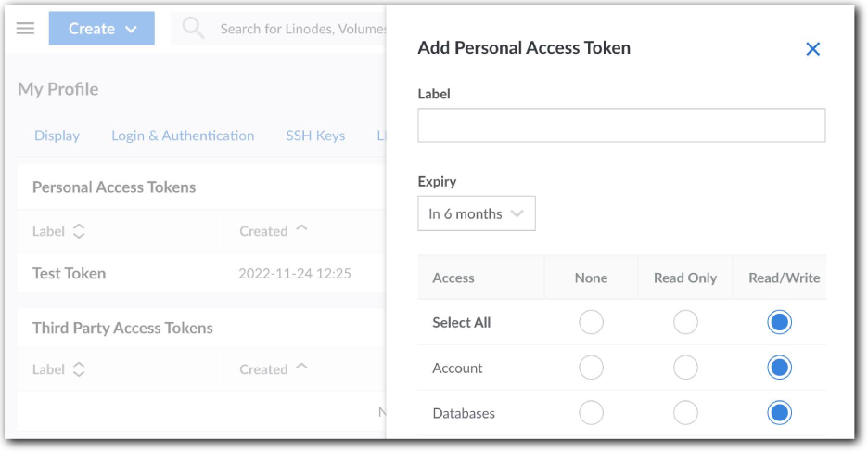Viewport: 868px width, 452px height.
Task: Open the Login & Authentication tab
Action: click(183, 136)
